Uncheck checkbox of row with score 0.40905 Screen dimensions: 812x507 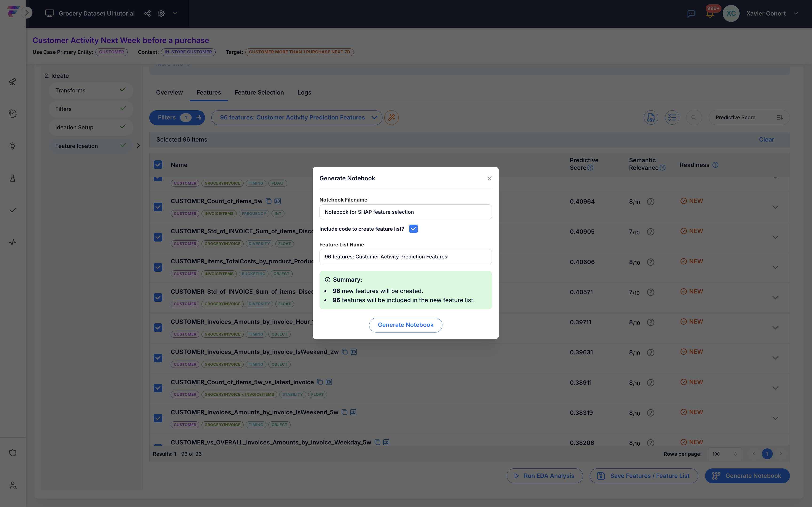click(x=158, y=237)
